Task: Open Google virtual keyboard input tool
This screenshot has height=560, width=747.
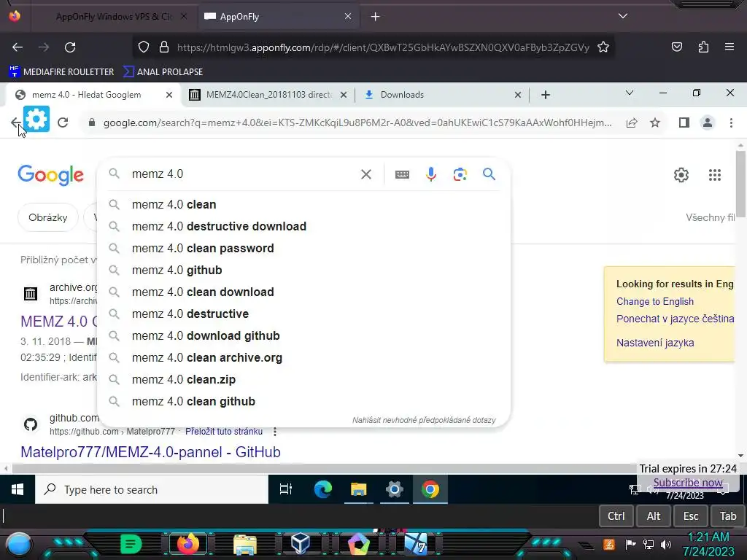Action: (402, 174)
